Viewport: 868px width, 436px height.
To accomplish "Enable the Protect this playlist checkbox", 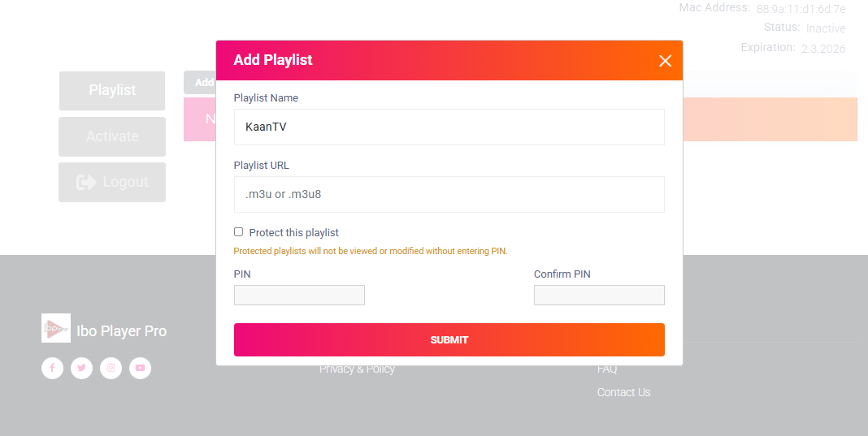I will point(238,232).
